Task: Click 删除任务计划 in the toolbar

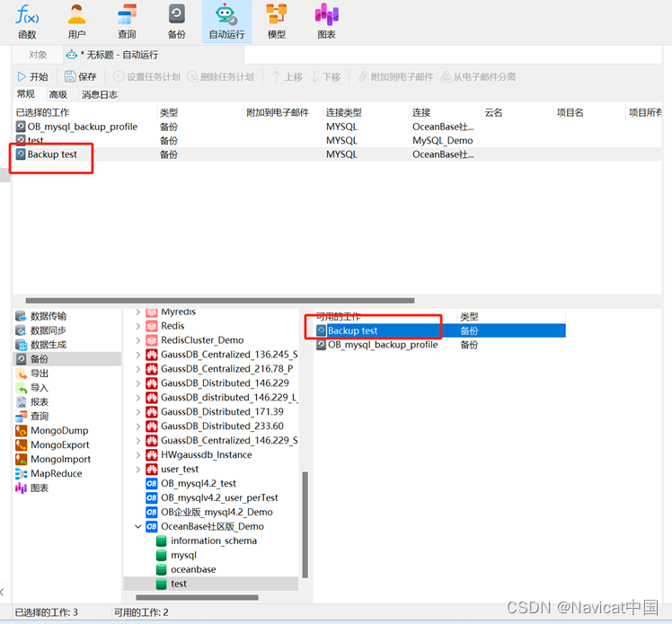Action: [x=220, y=76]
